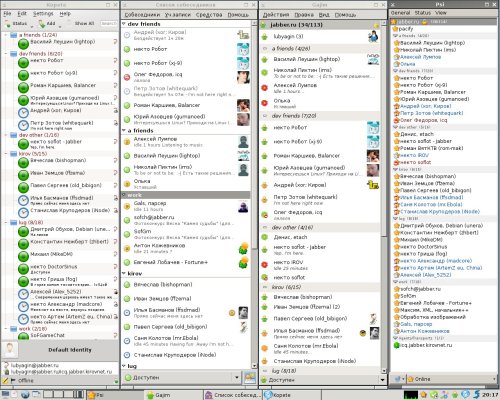Open the Доступен status dropdown in Gajim

[x=382, y=380]
